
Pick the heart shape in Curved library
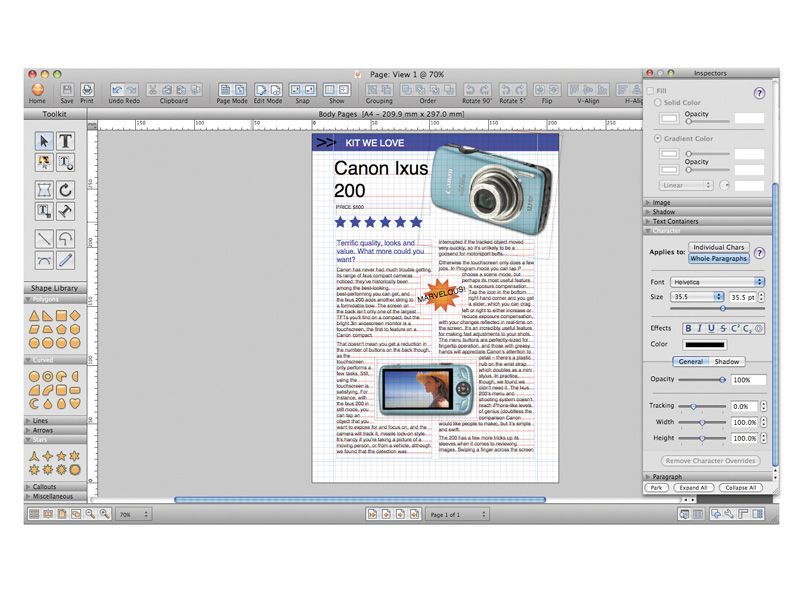pos(75,404)
